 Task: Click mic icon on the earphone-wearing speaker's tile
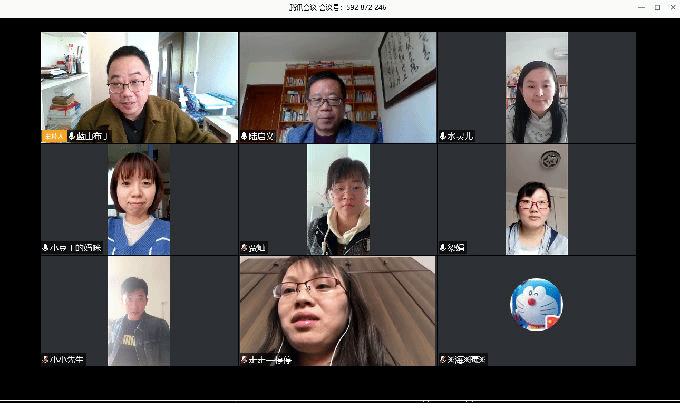(x=244, y=359)
